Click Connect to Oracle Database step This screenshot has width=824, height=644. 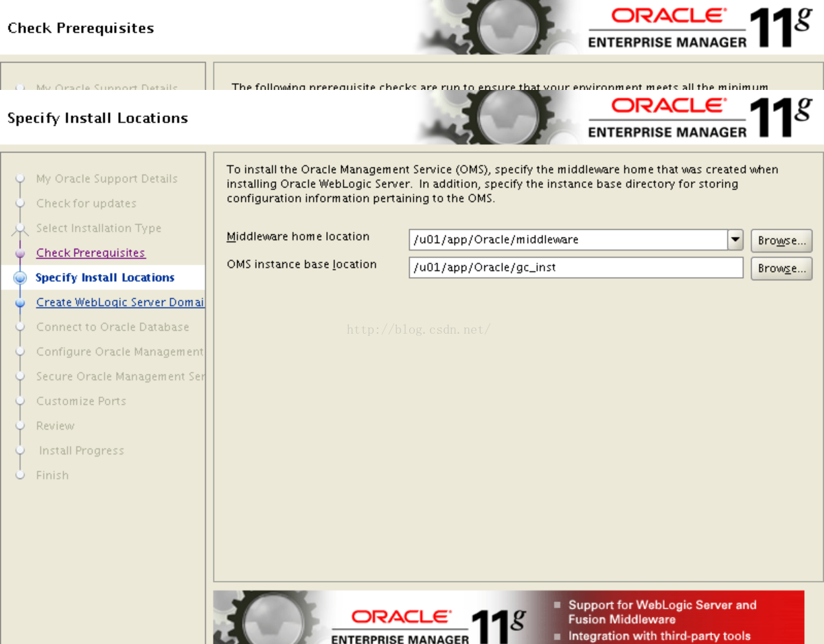click(113, 327)
